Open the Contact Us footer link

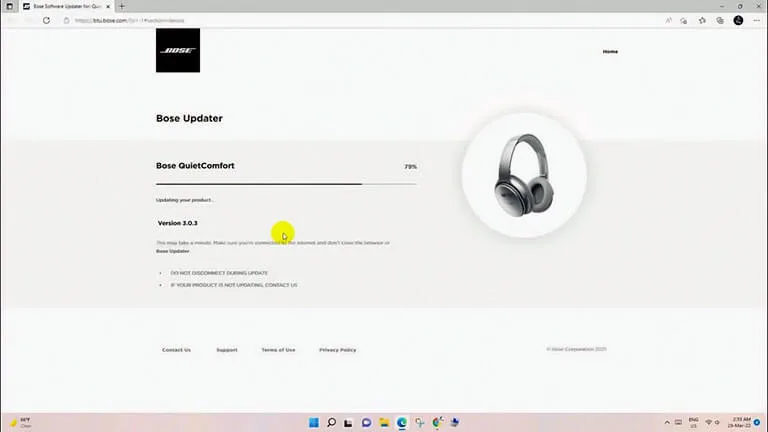click(176, 350)
